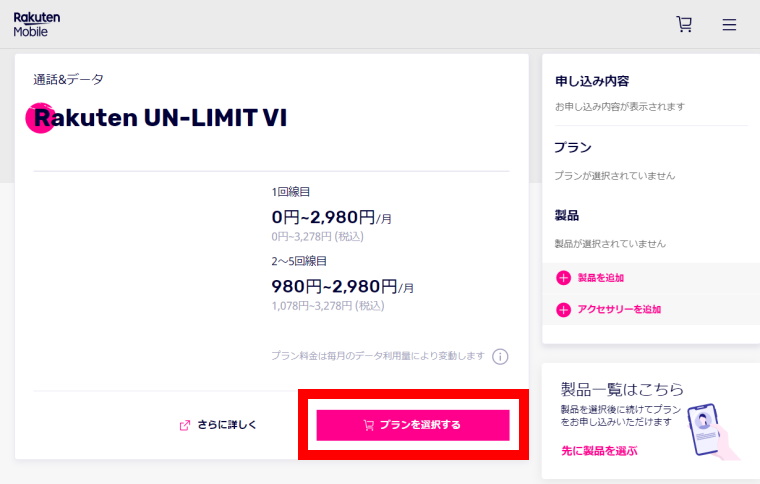The height and width of the screenshot is (484, 760).
Task: Click the アクセサリーを追加 text link
Action: click(x=619, y=310)
